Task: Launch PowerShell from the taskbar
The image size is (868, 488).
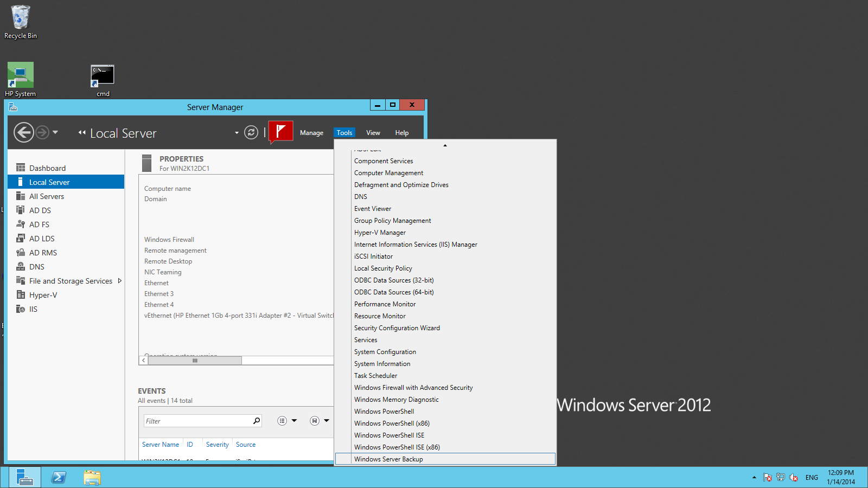Action: click(x=59, y=478)
